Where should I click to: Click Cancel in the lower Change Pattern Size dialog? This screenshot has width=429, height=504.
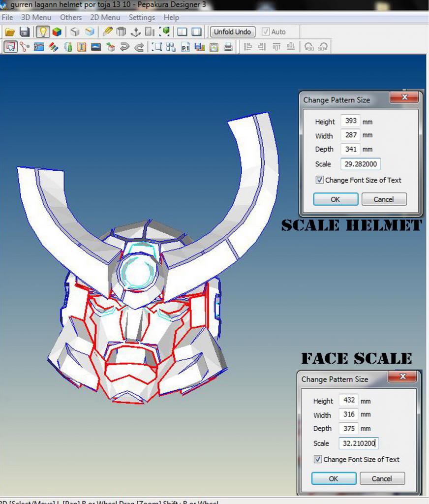(382, 478)
